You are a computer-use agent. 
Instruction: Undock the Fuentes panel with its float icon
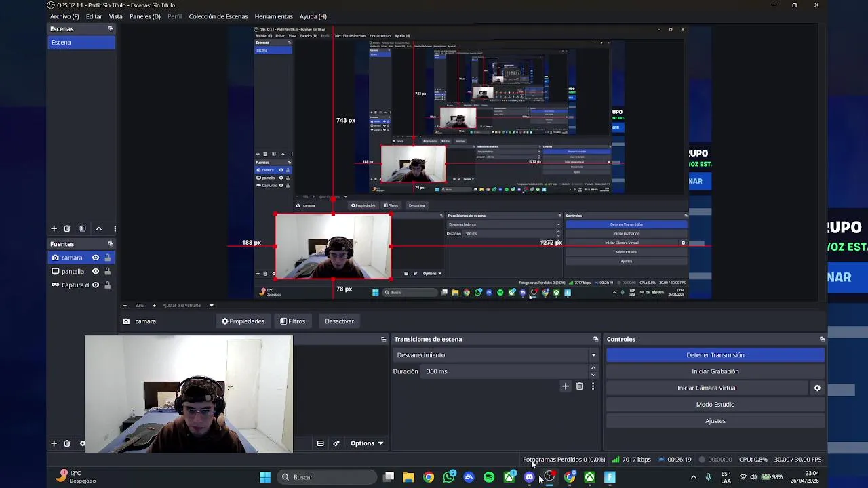point(111,244)
